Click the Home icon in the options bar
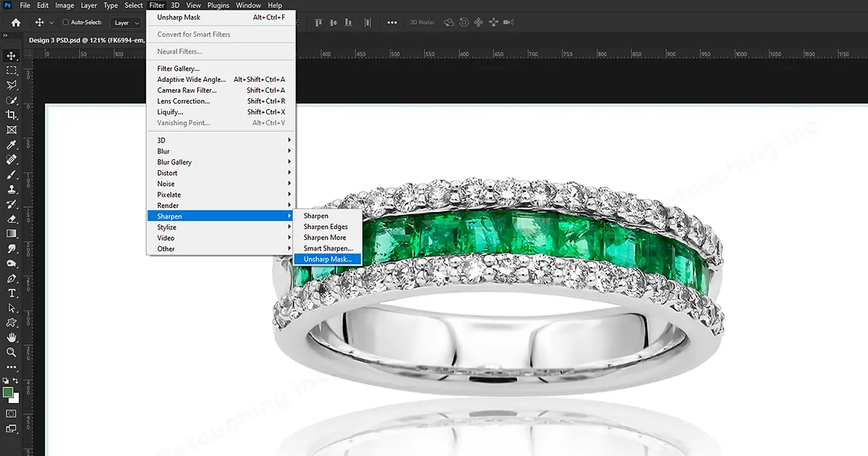 point(14,22)
